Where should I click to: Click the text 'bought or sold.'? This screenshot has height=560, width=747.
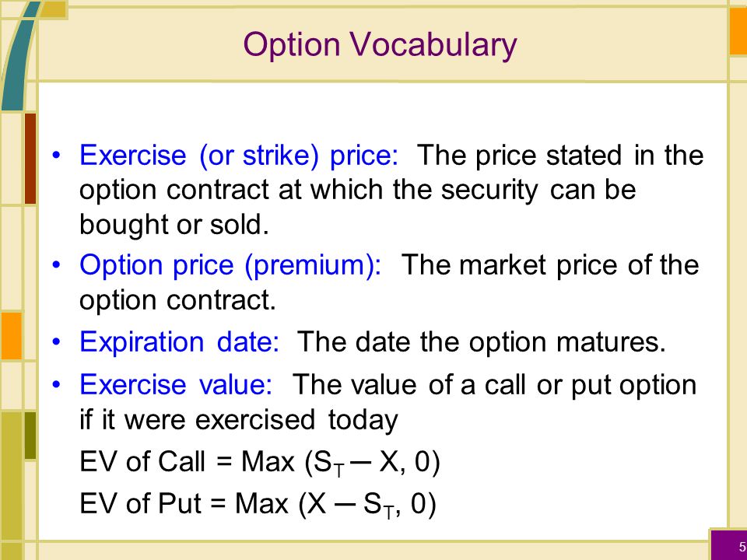point(174,225)
